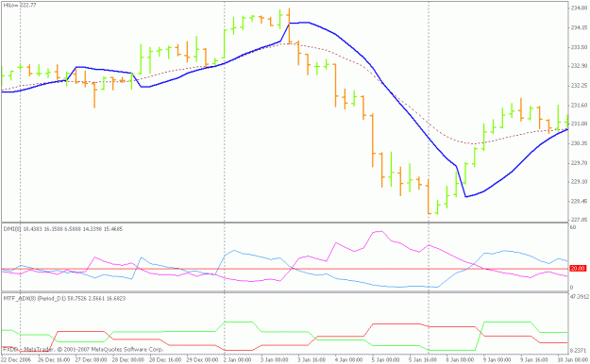Click the 227.85 price axis label
Image resolution: width=590 pixels, height=364 pixels.
click(579, 219)
